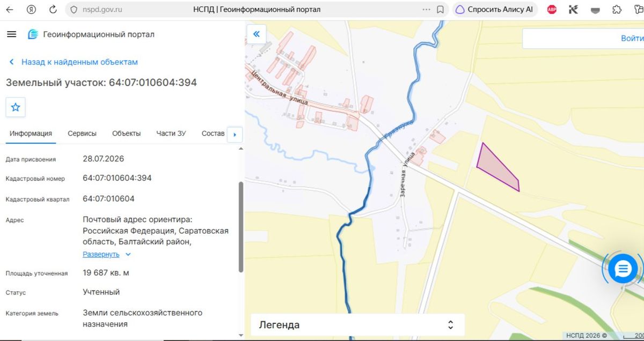Click the Войти login button
This screenshot has width=644, height=341.
coord(632,38)
